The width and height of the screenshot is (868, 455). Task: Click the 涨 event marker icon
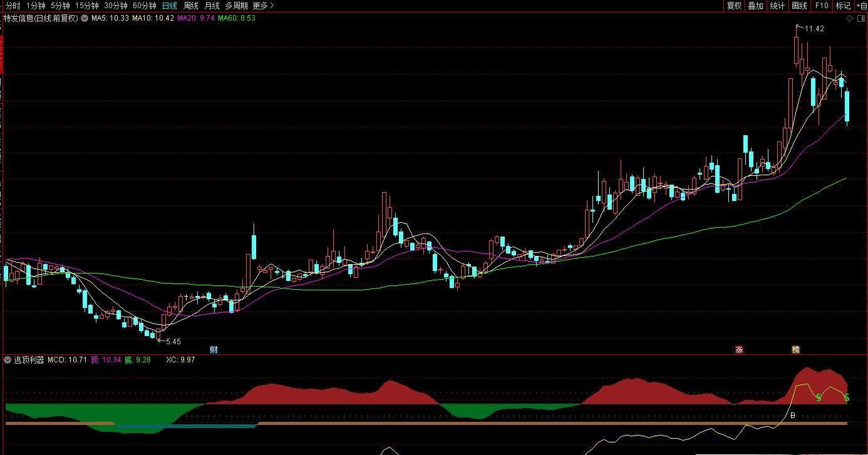739,349
